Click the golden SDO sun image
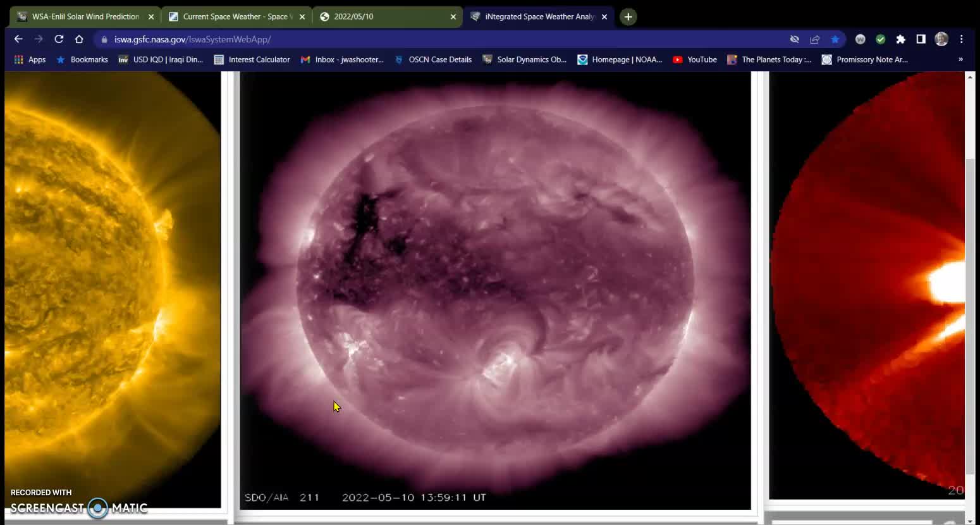The width and height of the screenshot is (980, 525). pyautogui.click(x=113, y=289)
